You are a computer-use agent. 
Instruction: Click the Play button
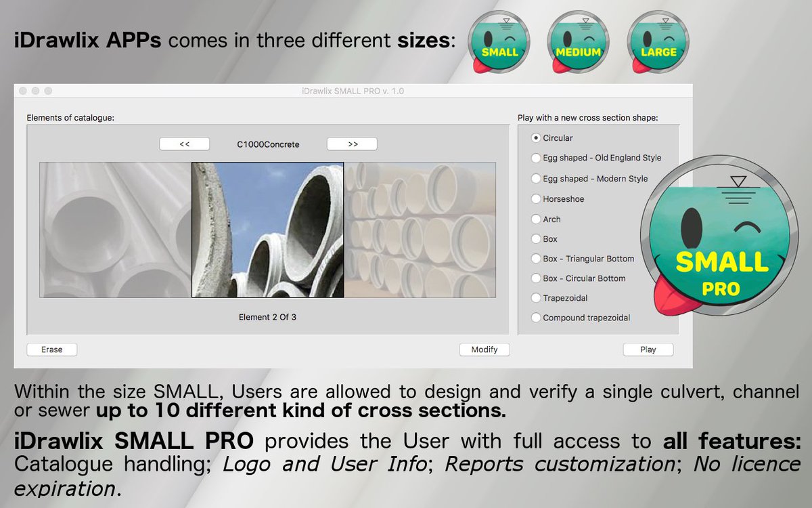coord(648,350)
